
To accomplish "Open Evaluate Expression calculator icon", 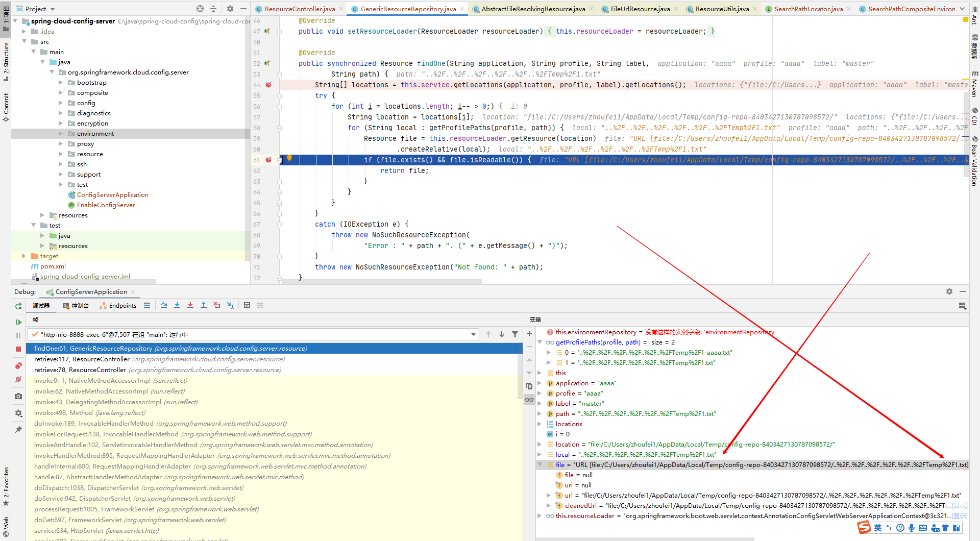I will (x=247, y=306).
